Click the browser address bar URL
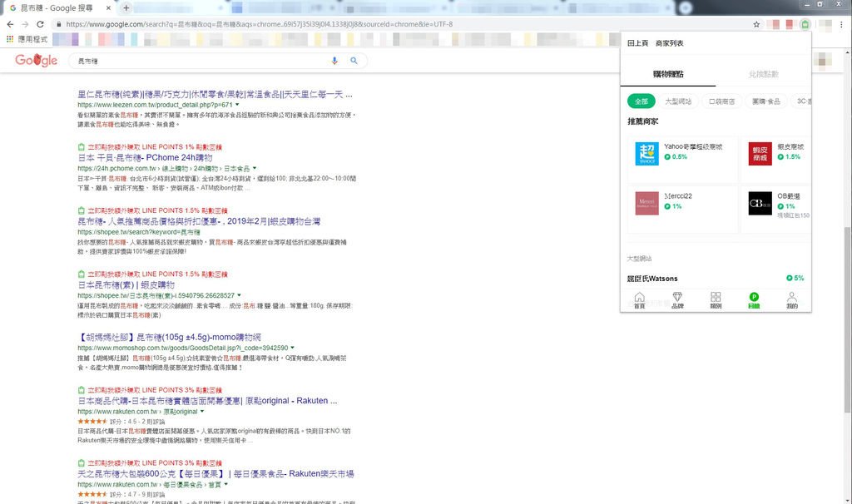The width and height of the screenshot is (852, 504). click(x=259, y=24)
